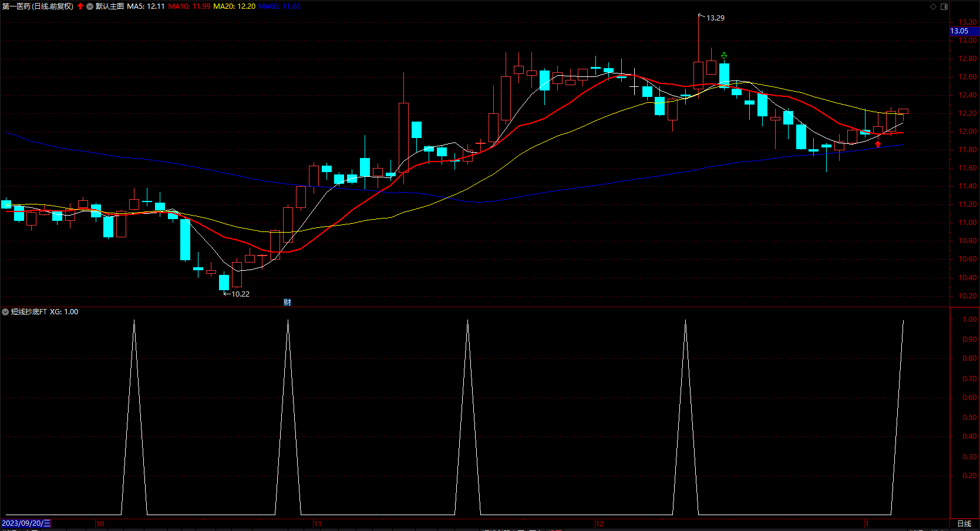Click month 11 on the time axis
Screen dimensions: 980x531
318,523
